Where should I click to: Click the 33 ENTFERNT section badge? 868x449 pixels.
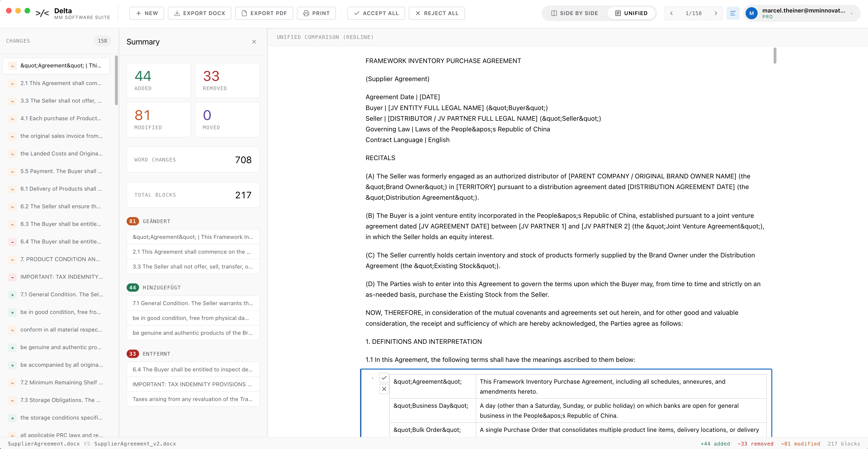[x=133, y=354]
